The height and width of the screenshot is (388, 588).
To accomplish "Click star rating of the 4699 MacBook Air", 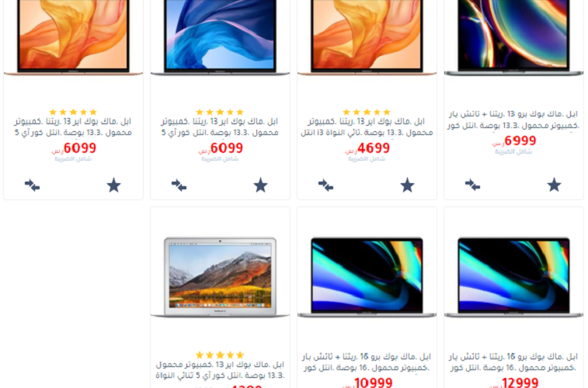I will tap(367, 112).
